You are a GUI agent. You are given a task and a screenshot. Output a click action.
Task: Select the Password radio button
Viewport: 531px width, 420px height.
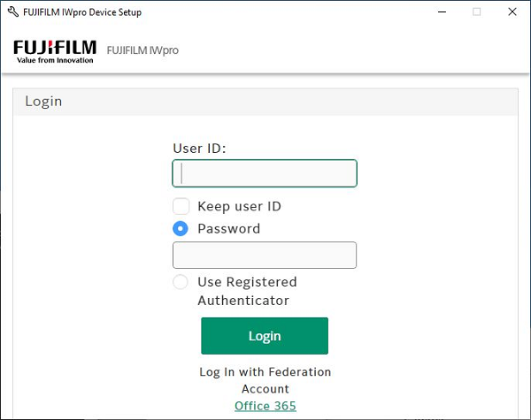coord(181,228)
